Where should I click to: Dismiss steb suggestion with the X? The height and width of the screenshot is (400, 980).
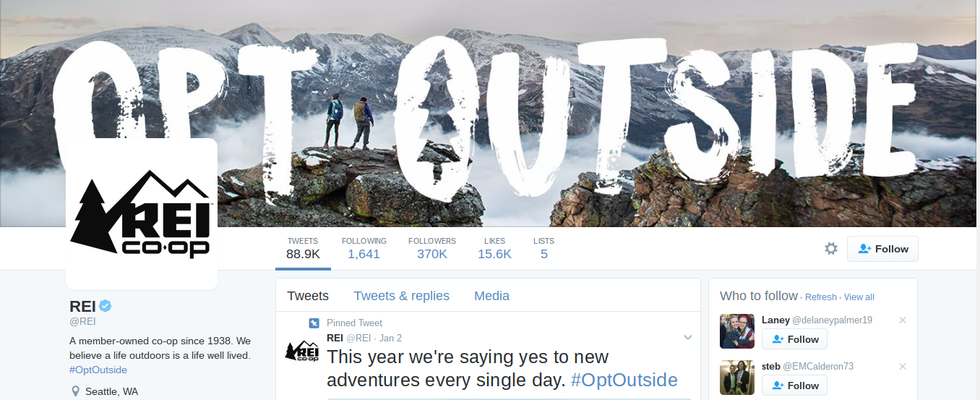pyautogui.click(x=902, y=366)
